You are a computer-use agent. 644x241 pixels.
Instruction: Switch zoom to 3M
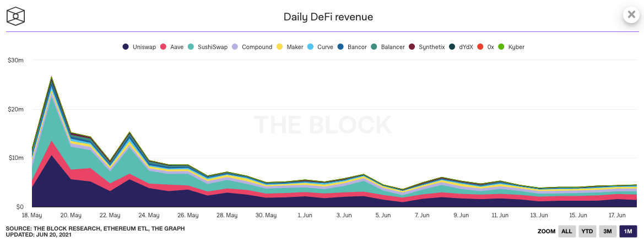607,231
